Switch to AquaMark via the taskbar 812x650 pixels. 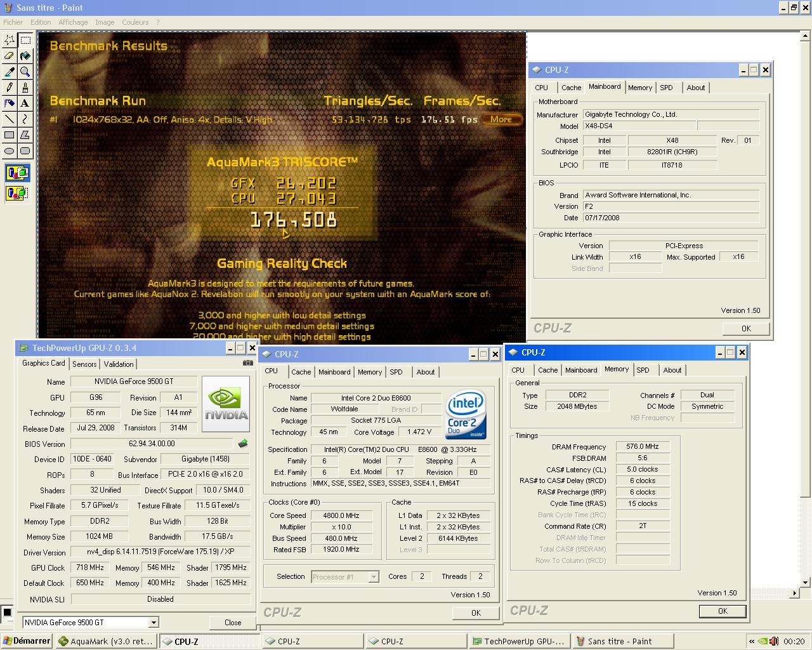coord(106,641)
